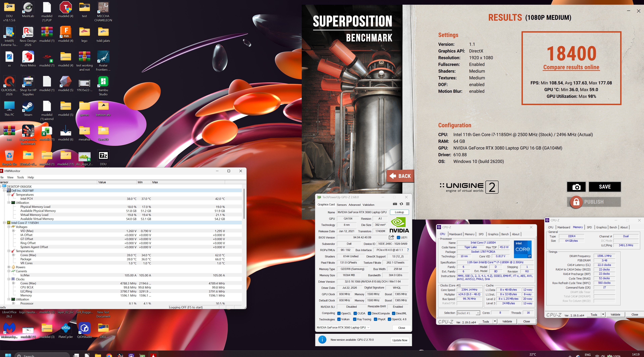Open the Tools dropdown arrow in the Memory tab CPU-Z window
644x357 pixels.
click(x=603, y=315)
